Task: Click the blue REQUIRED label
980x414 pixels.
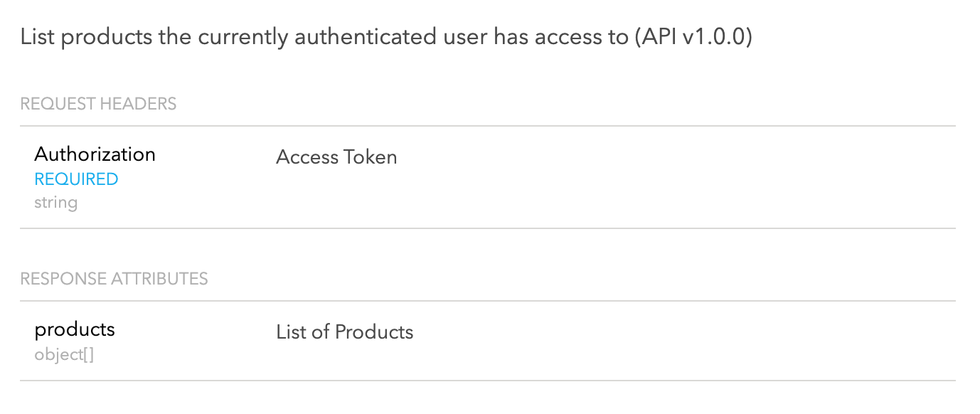Action: pyautogui.click(x=76, y=179)
